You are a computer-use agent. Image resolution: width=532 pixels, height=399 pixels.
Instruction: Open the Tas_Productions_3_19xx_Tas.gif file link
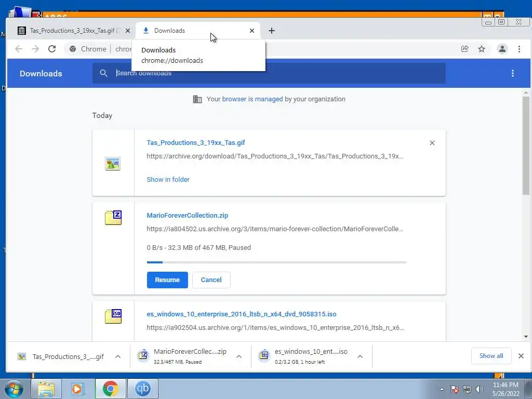coord(196,142)
